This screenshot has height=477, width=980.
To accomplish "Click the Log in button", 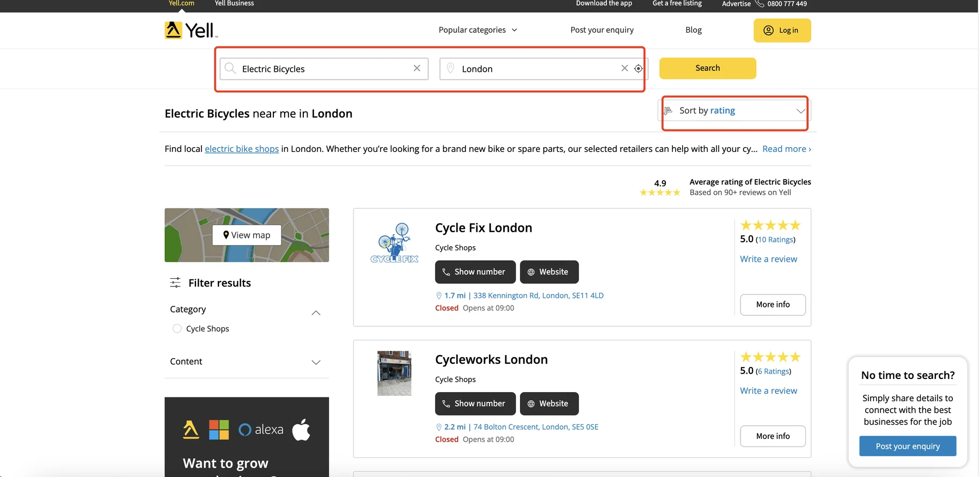I will click(x=782, y=30).
